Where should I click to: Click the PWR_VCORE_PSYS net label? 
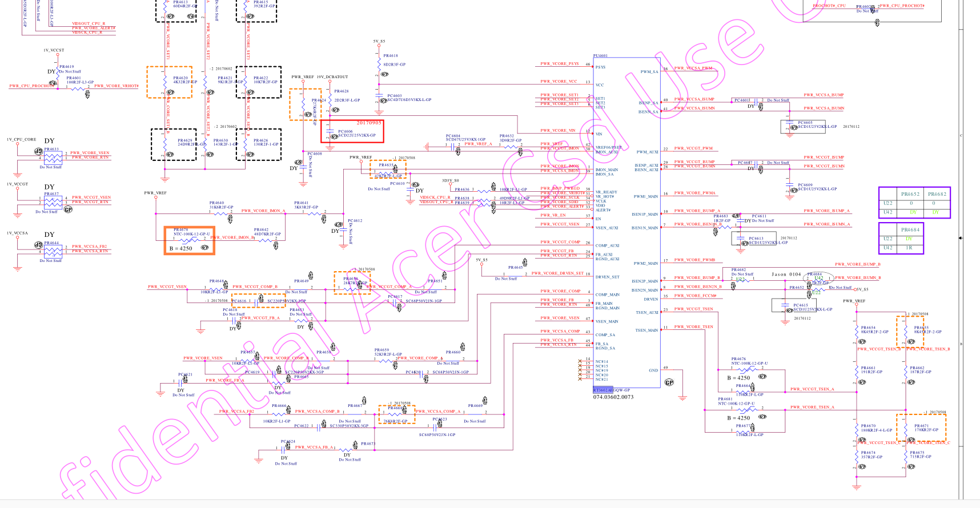coord(560,64)
